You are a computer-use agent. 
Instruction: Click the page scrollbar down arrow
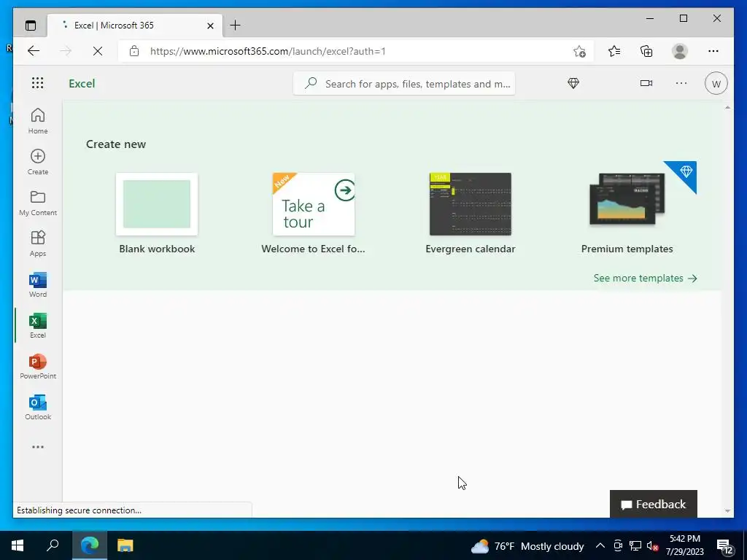727,511
